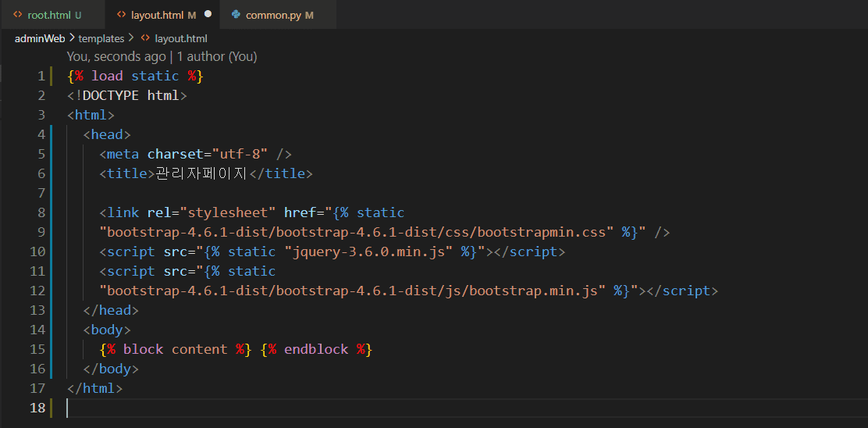Click the HTML file icon on root.html tab
The height and width of the screenshot is (428, 868).
point(18,15)
